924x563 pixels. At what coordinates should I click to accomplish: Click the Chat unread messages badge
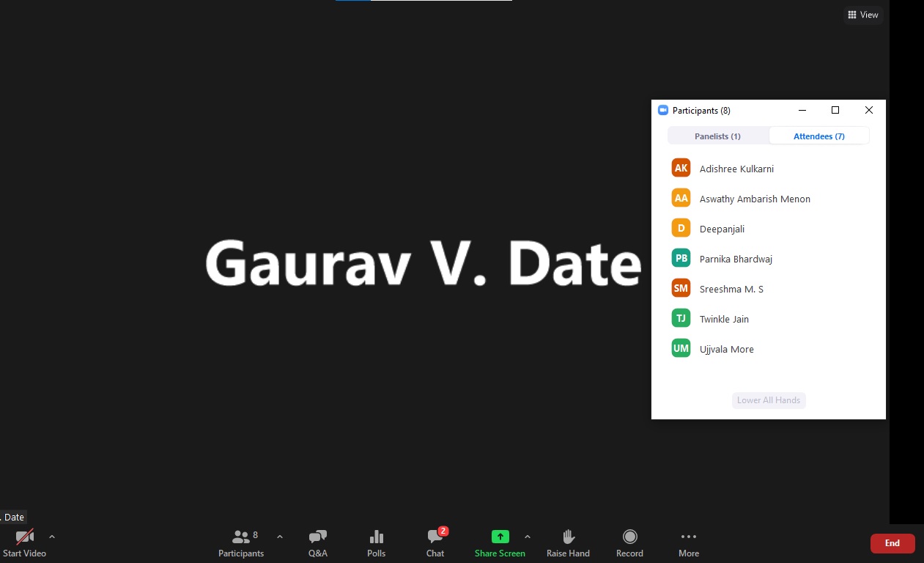442,530
